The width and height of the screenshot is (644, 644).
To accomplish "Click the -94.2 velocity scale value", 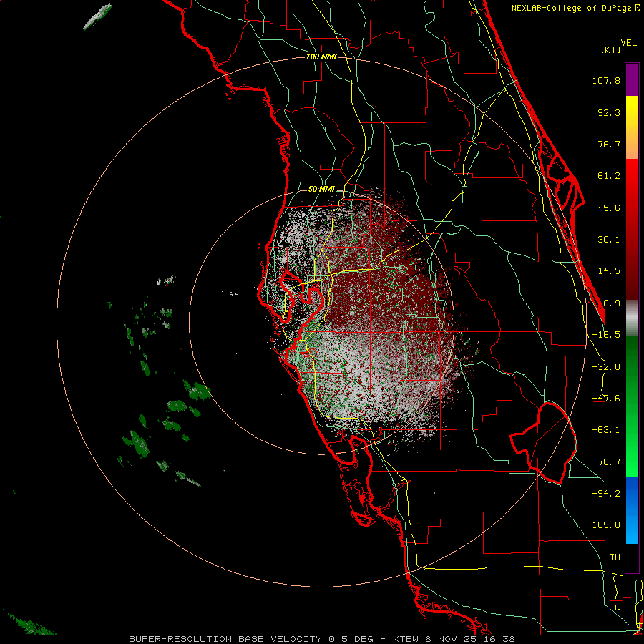I will [606, 494].
